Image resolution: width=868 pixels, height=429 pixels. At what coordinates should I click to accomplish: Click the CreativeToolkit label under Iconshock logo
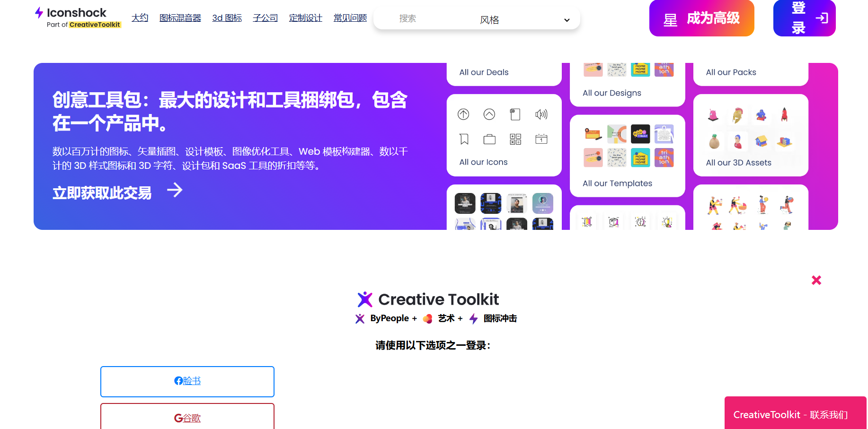95,25
